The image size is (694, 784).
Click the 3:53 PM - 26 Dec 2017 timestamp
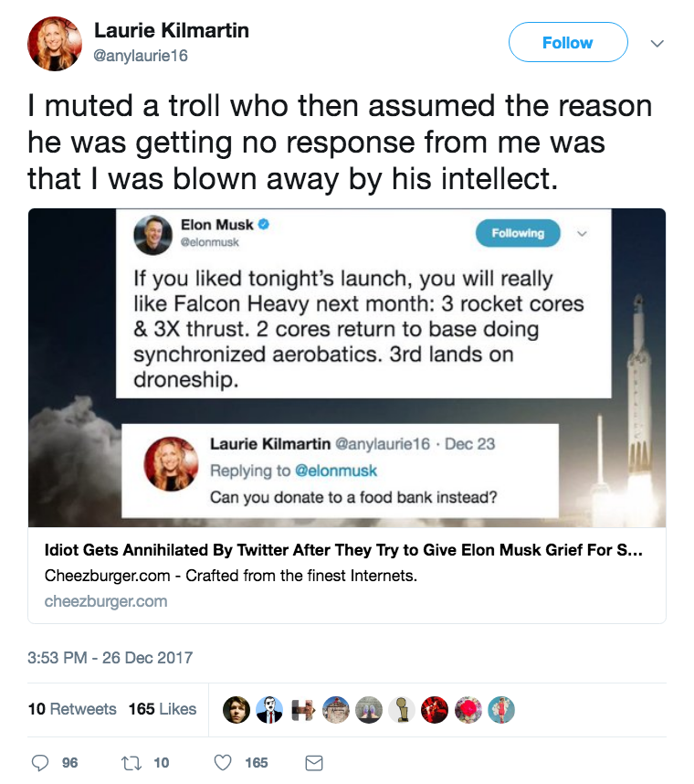tap(110, 657)
